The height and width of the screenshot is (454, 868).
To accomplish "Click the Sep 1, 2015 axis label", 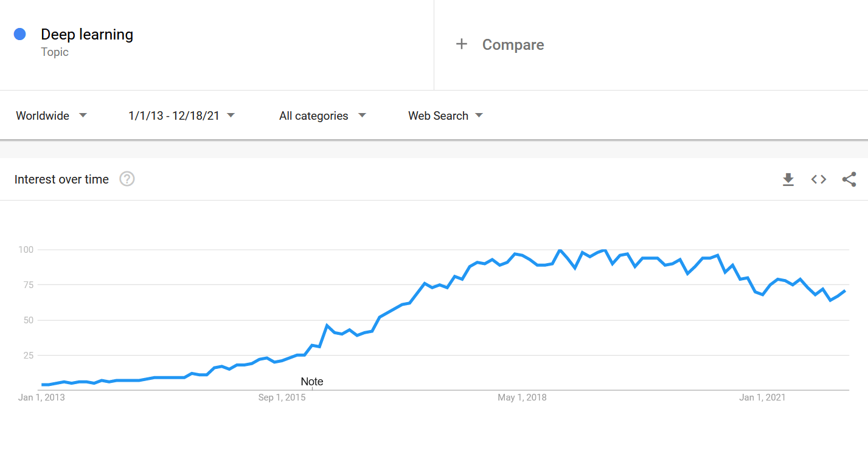I will click(282, 397).
